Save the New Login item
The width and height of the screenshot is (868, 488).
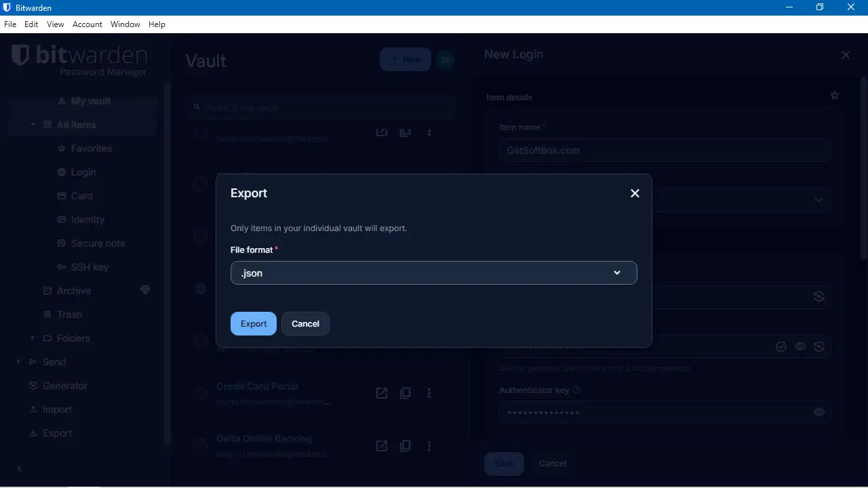pyautogui.click(x=504, y=464)
